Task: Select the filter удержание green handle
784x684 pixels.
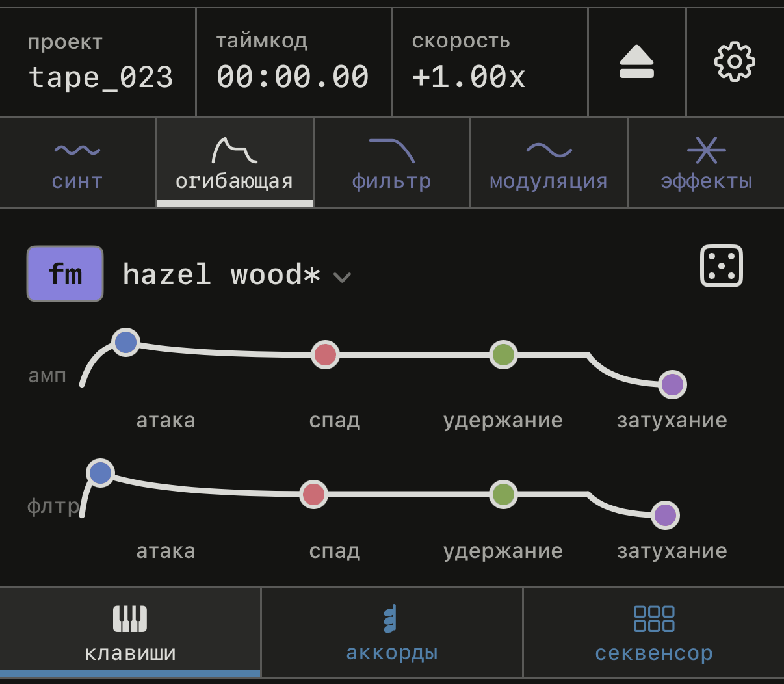Action: (503, 495)
